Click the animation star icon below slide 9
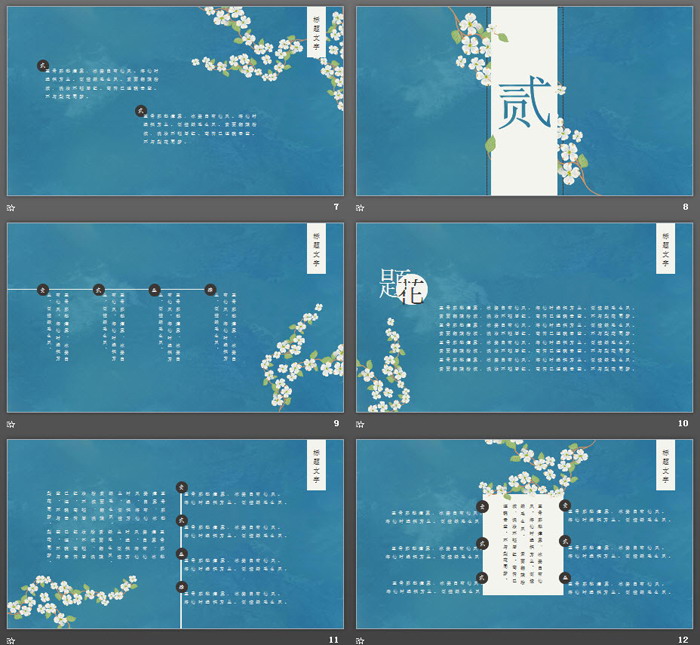Viewport: 700px width, 645px height. (11, 424)
